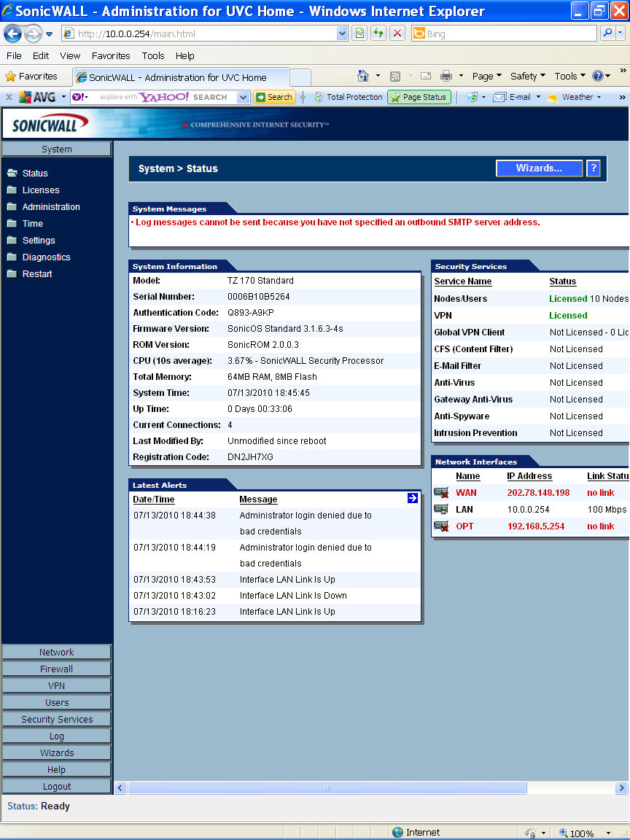
Task: Open the File menu
Action: click(x=14, y=55)
